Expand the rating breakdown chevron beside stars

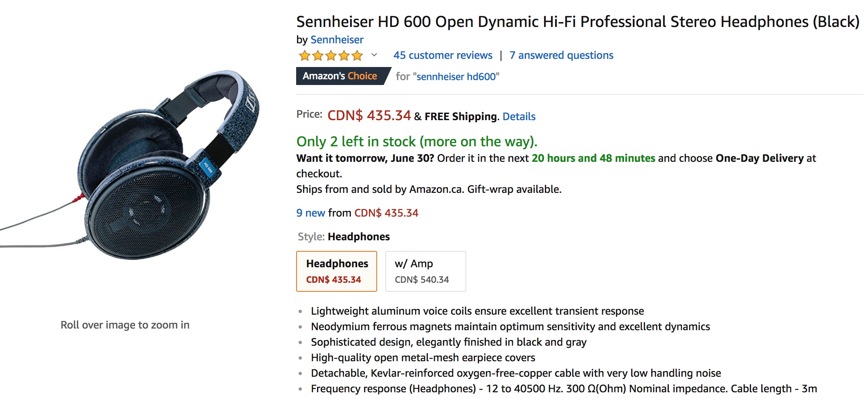[x=374, y=55]
